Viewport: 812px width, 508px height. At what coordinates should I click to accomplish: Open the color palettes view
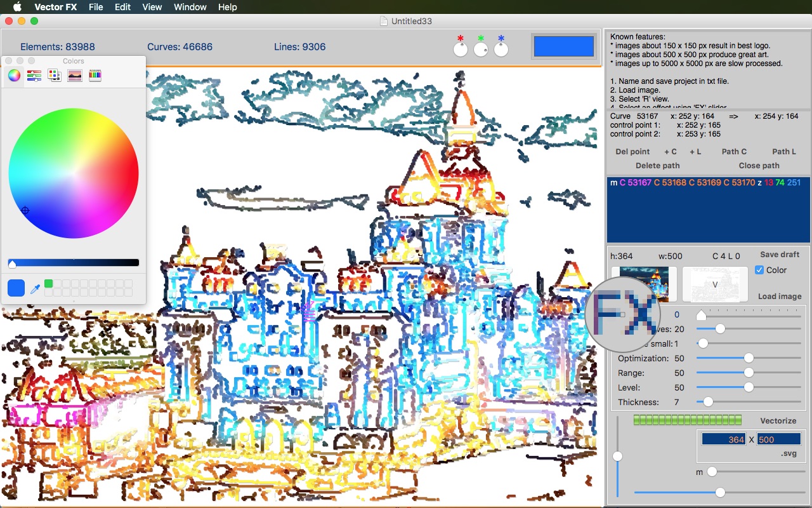coord(55,75)
